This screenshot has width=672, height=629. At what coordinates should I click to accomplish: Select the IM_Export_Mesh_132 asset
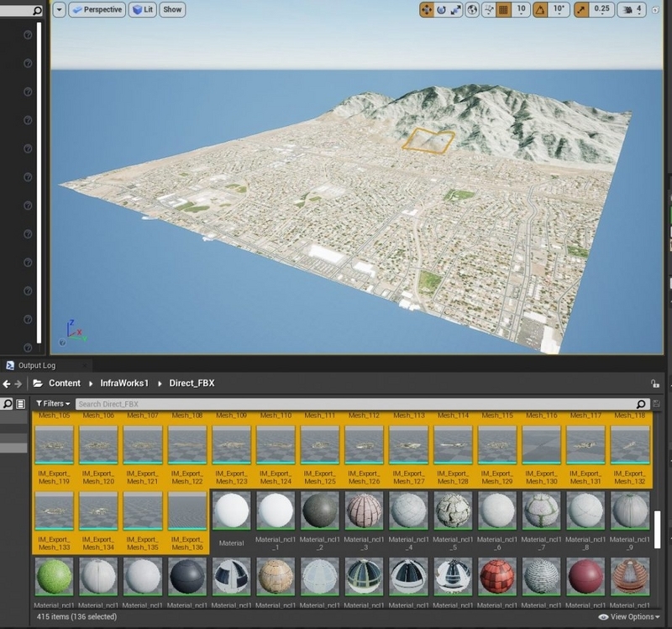pyautogui.click(x=629, y=455)
